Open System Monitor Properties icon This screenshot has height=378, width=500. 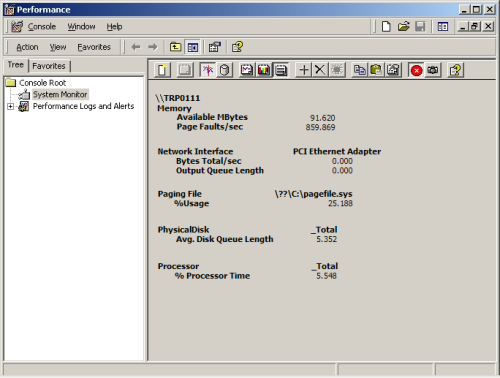pyautogui.click(x=393, y=70)
